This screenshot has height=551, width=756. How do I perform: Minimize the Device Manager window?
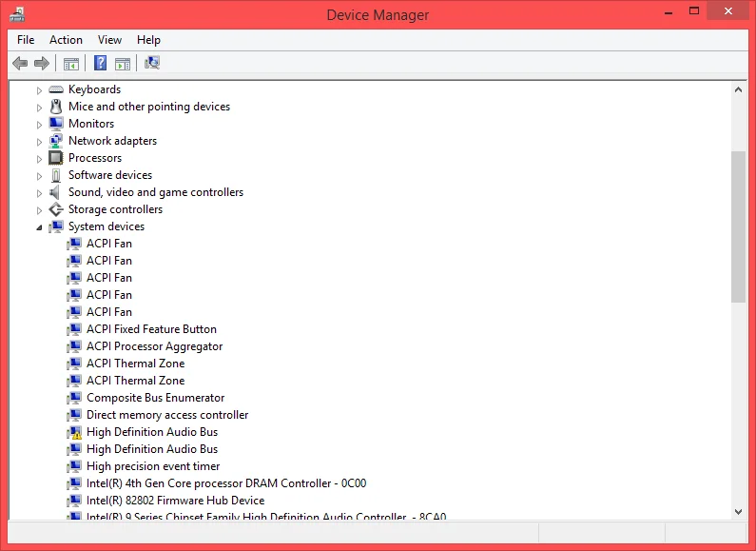[669, 12]
